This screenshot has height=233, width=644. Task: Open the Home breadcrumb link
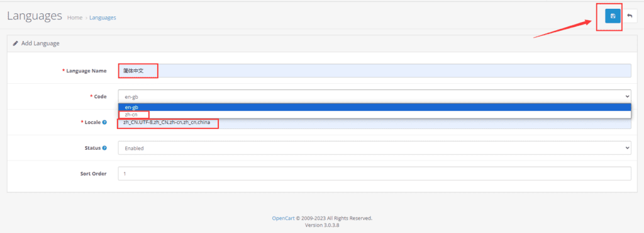point(75,18)
